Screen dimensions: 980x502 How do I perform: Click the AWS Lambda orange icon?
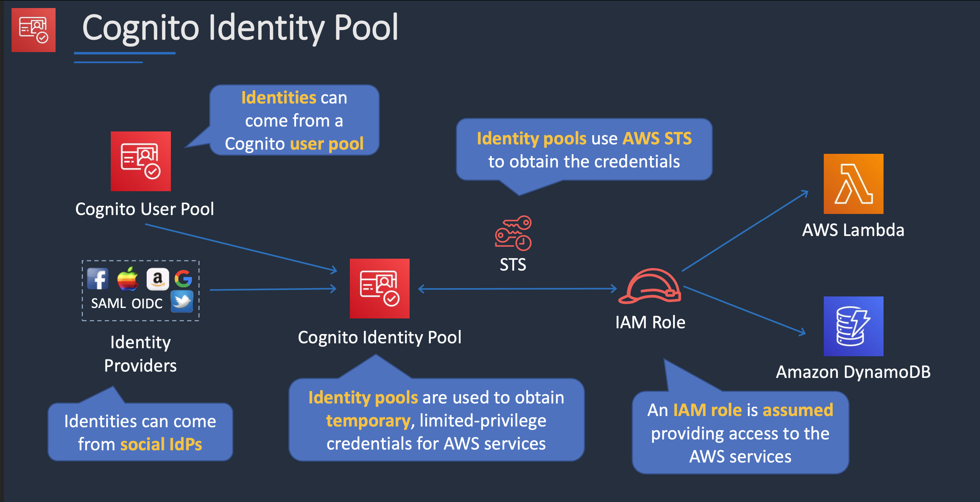(x=853, y=184)
